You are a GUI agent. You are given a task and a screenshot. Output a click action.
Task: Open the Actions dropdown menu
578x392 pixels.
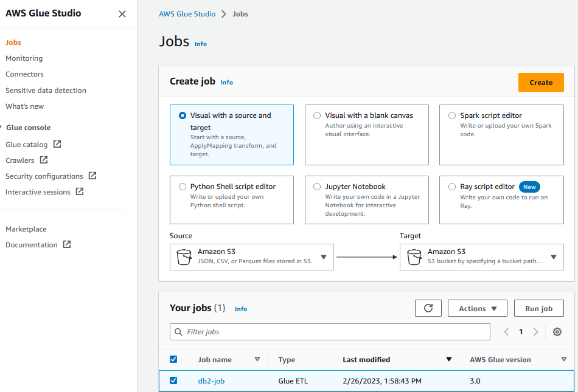click(x=478, y=308)
